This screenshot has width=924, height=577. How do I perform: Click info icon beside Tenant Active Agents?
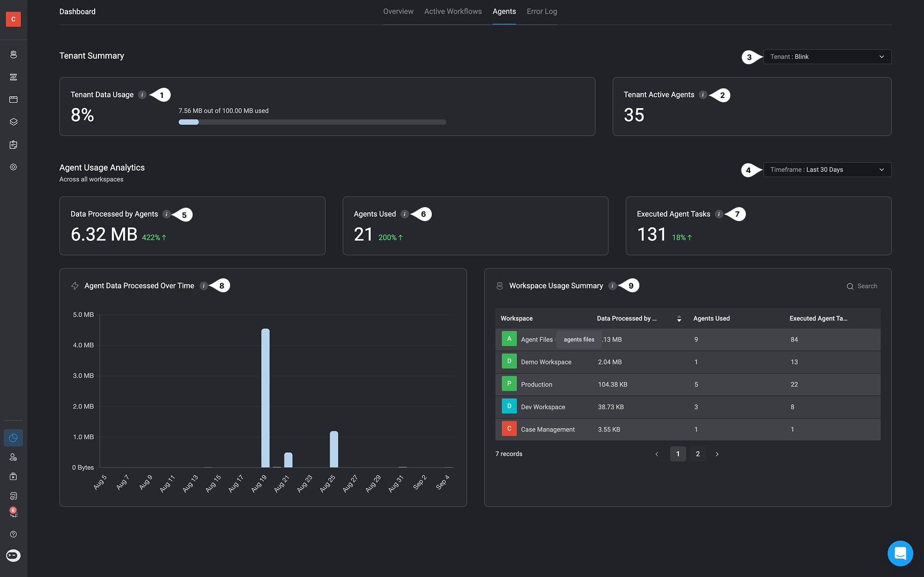(x=703, y=95)
